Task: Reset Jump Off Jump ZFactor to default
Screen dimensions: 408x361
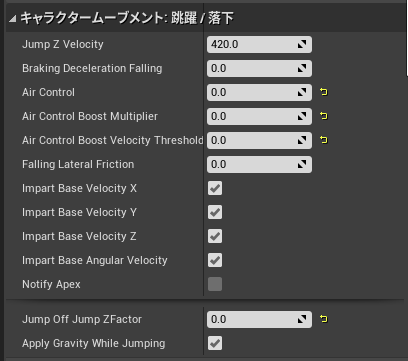Action: [324, 319]
